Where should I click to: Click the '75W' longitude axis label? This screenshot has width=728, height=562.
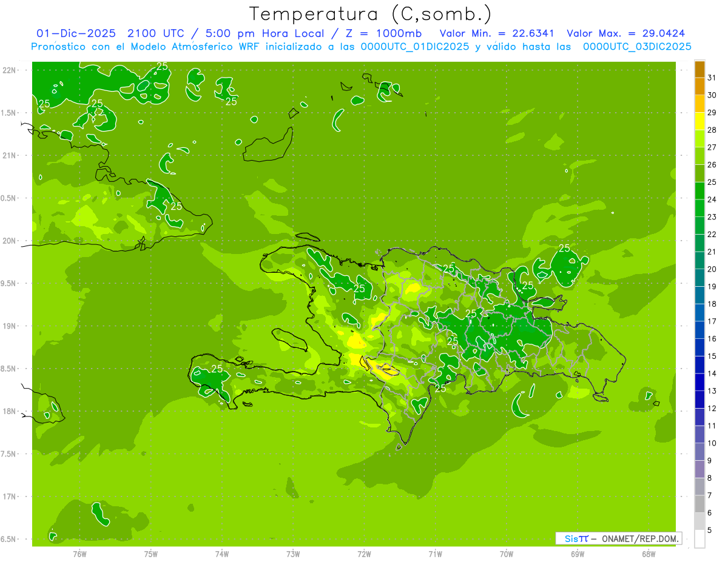point(151,554)
